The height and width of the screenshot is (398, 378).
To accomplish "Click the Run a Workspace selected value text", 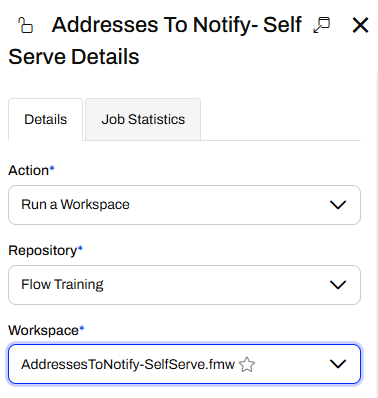I will [75, 204].
